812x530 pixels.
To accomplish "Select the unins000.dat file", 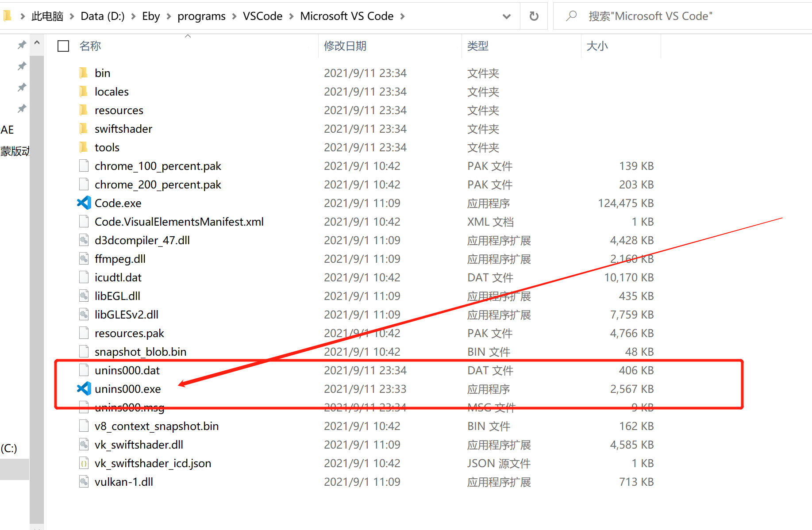I will (x=127, y=370).
